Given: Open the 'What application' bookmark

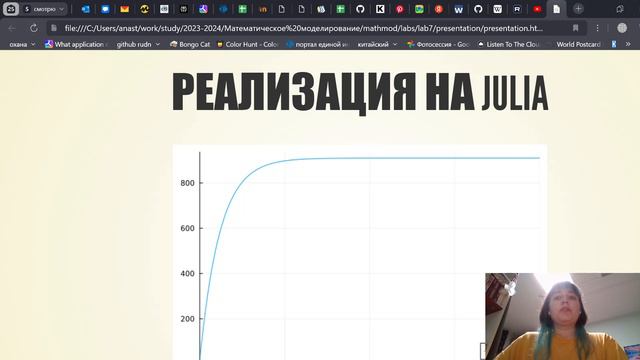Looking at the screenshot, I should [76, 44].
